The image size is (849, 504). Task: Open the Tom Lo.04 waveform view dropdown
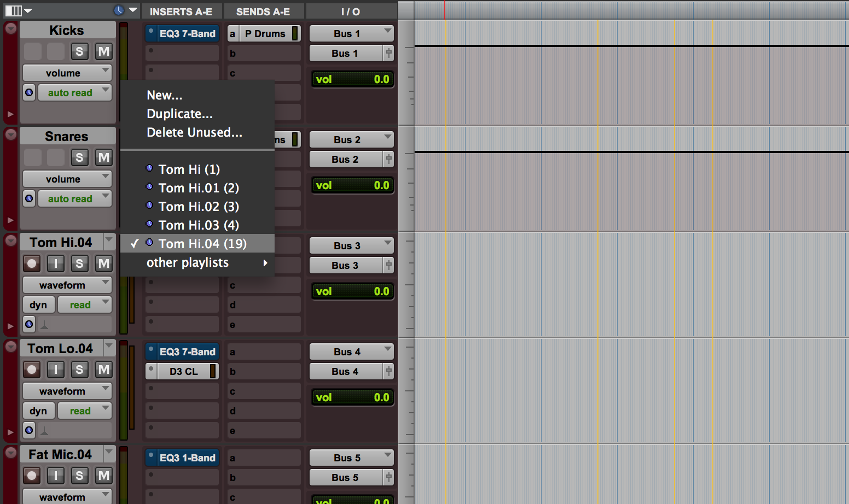[67, 391]
